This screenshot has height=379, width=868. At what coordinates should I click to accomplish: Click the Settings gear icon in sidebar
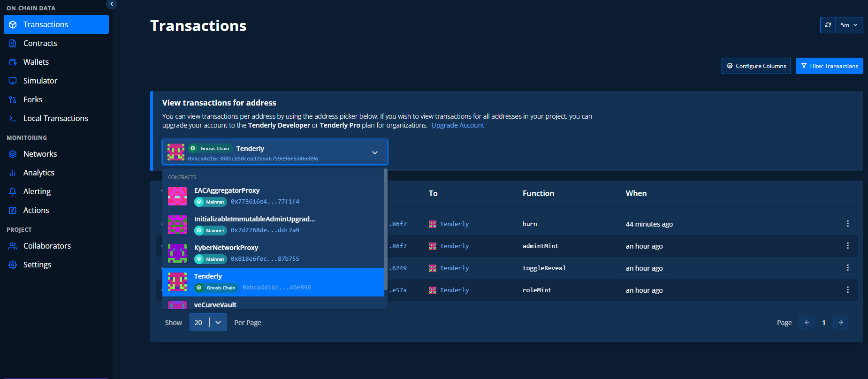pos(13,265)
